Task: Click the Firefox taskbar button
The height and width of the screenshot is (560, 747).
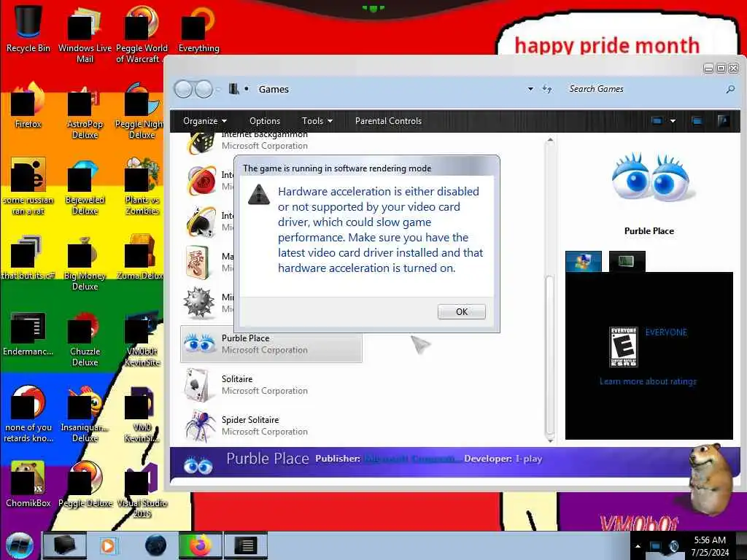Action: (200, 545)
